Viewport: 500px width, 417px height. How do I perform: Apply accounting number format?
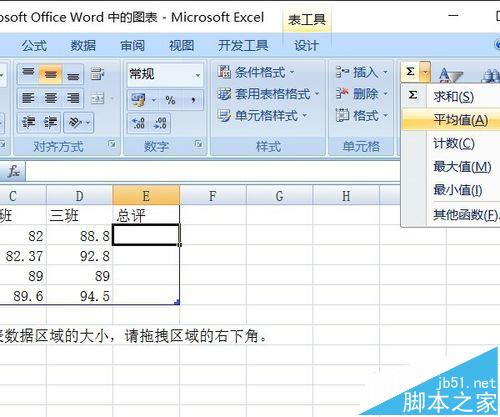coord(138,99)
